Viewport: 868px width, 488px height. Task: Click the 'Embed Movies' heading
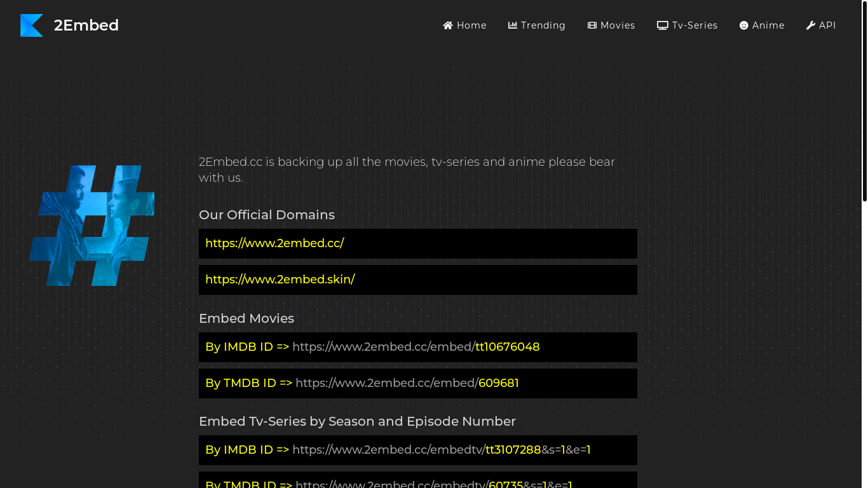click(x=247, y=318)
